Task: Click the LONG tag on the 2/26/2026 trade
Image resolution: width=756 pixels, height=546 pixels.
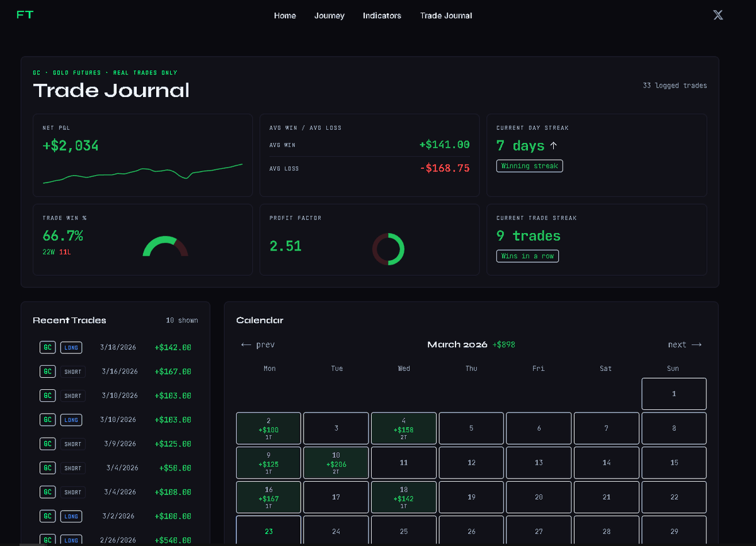Action: (x=71, y=540)
